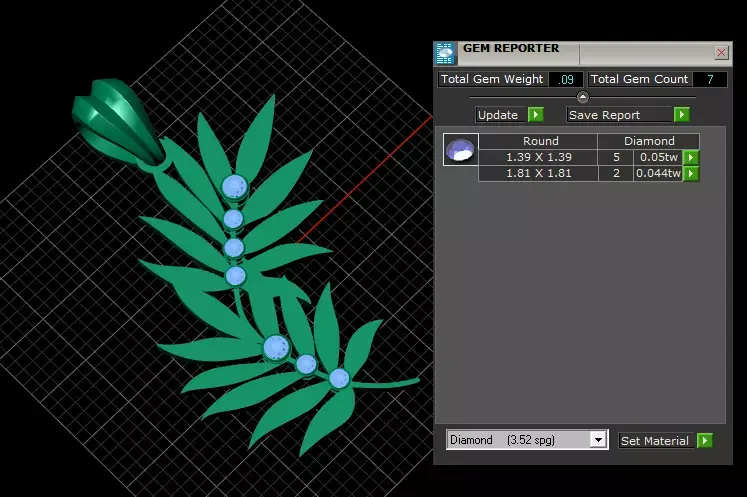The height and width of the screenshot is (497, 747).
Task: Click the green arrow for 1.81 X 1.81 row
Action: (x=691, y=173)
